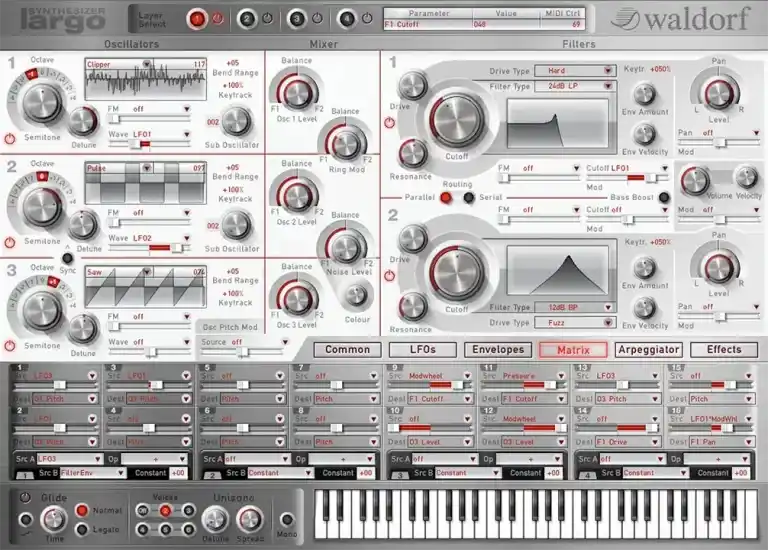Adjust Oscillator 1 FM amount slider
768x550 pixels.
coord(149,119)
